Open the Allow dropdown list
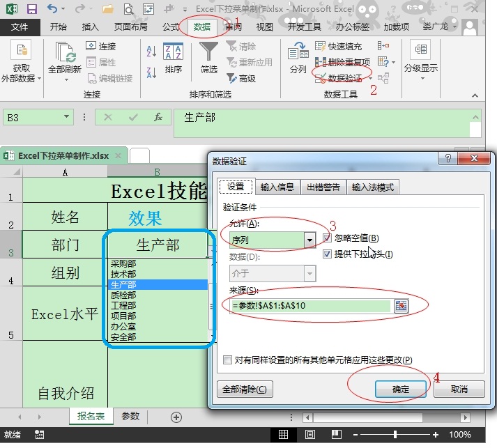The height and width of the screenshot is (448, 497). pyautogui.click(x=309, y=240)
